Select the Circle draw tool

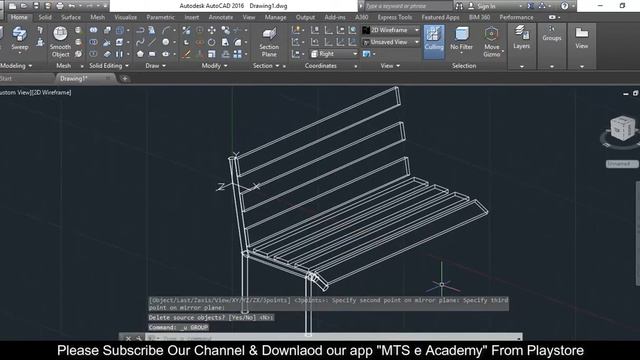coord(165,42)
